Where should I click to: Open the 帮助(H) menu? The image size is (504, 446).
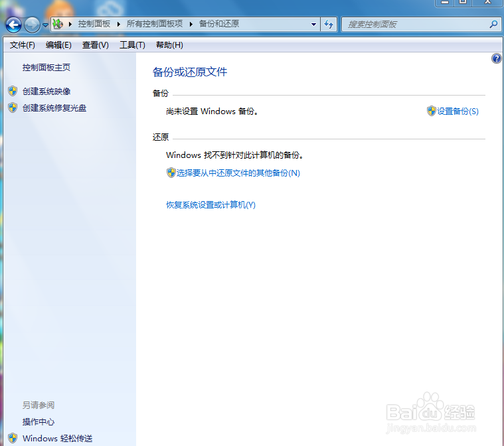[x=169, y=45]
